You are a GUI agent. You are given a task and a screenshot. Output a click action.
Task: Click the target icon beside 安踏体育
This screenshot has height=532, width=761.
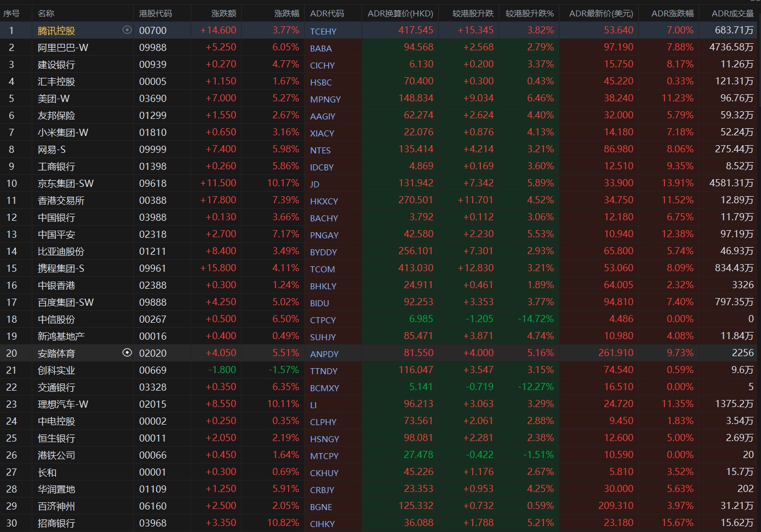tap(127, 353)
